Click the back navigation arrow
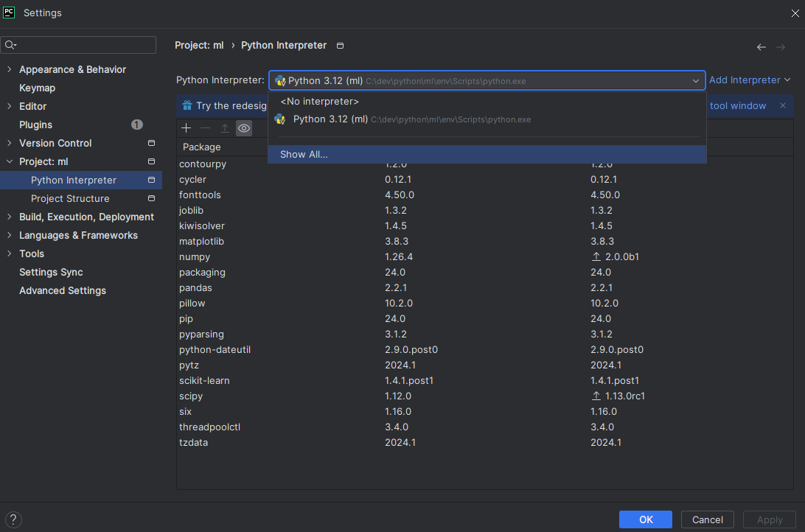The height and width of the screenshot is (532, 805). pos(762,47)
